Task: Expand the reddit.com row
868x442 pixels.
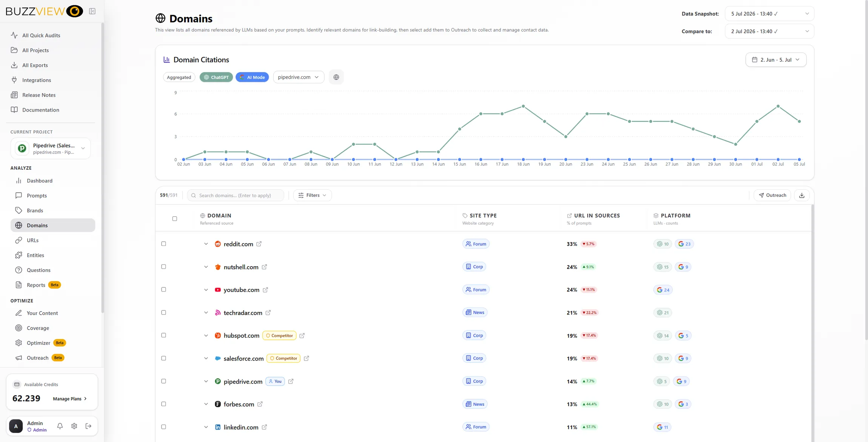Action: [x=206, y=244]
